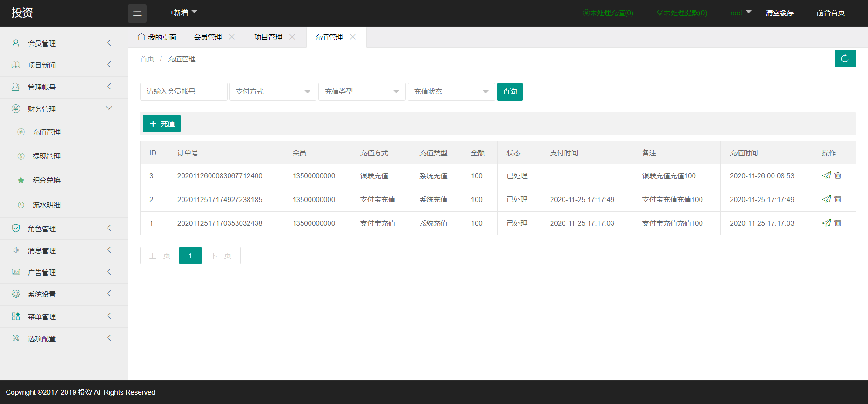Open the 充值类型 dropdown
This screenshot has height=404, width=868.
point(362,92)
